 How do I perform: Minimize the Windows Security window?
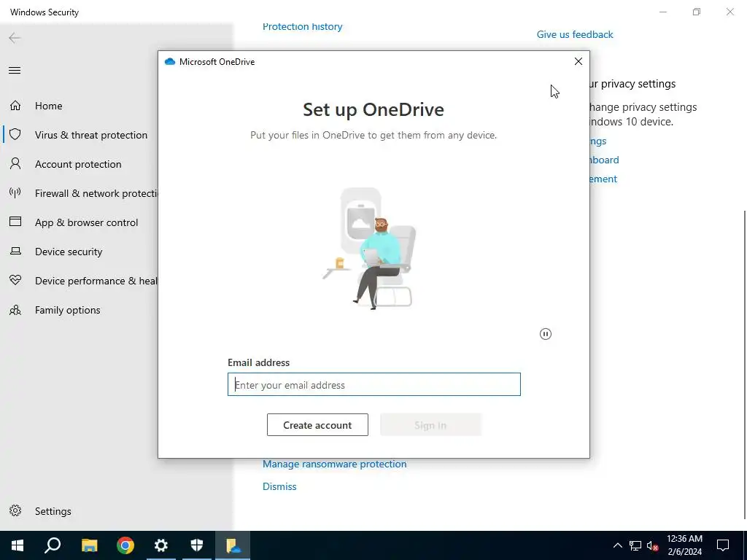tap(662, 12)
